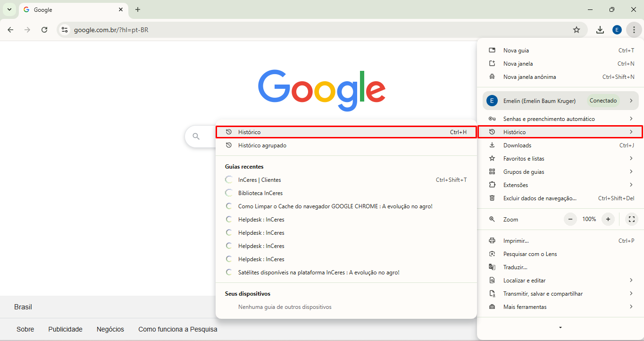644x341 pixels.
Task: Open the Publicidade footer link
Action: click(66, 329)
